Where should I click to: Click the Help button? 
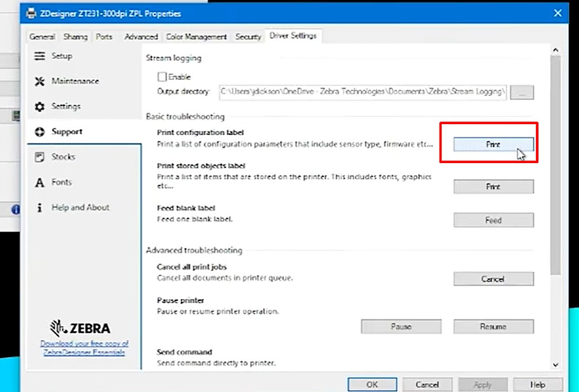pyautogui.click(x=537, y=385)
